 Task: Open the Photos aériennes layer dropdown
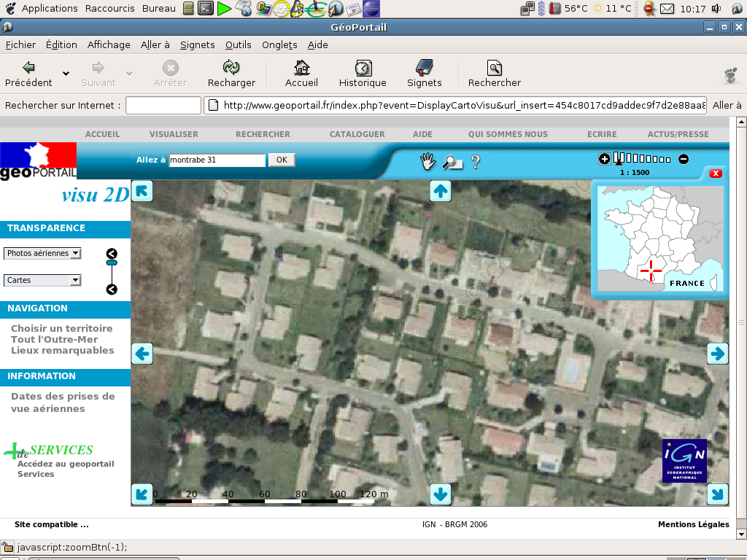(42, 253)
